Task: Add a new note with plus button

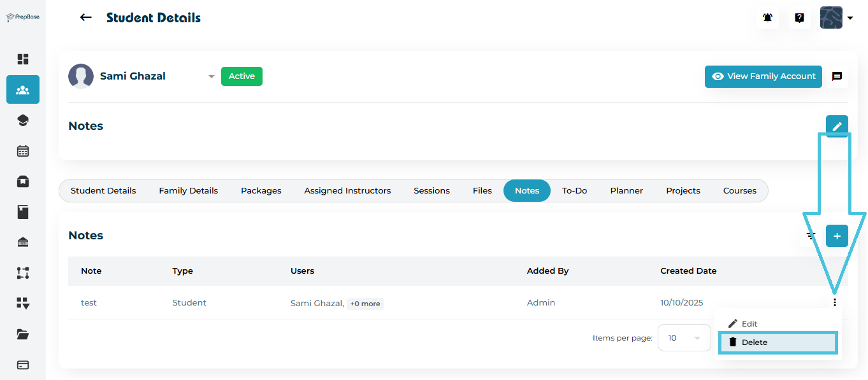Action: point(837,236)
